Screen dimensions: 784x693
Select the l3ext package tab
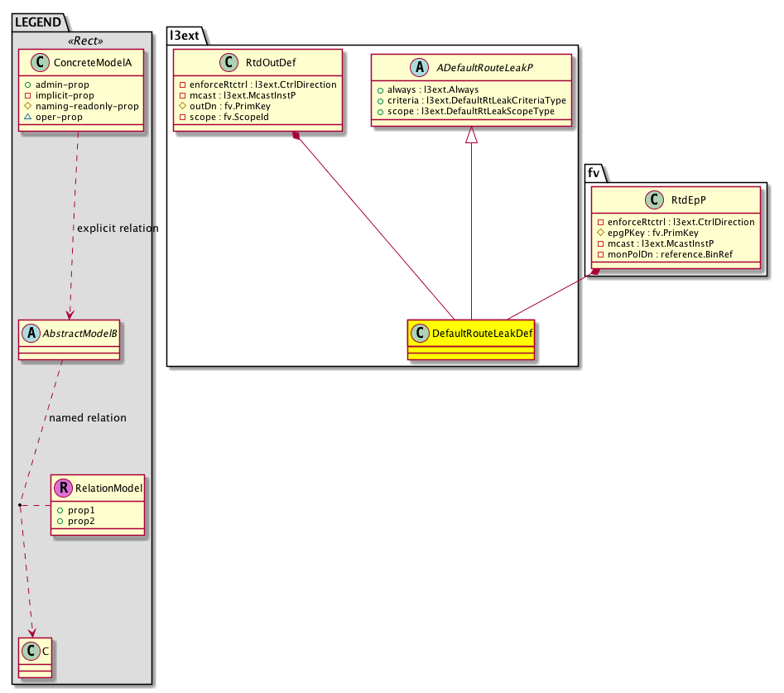pyautogui.click(x=184, y=35)
